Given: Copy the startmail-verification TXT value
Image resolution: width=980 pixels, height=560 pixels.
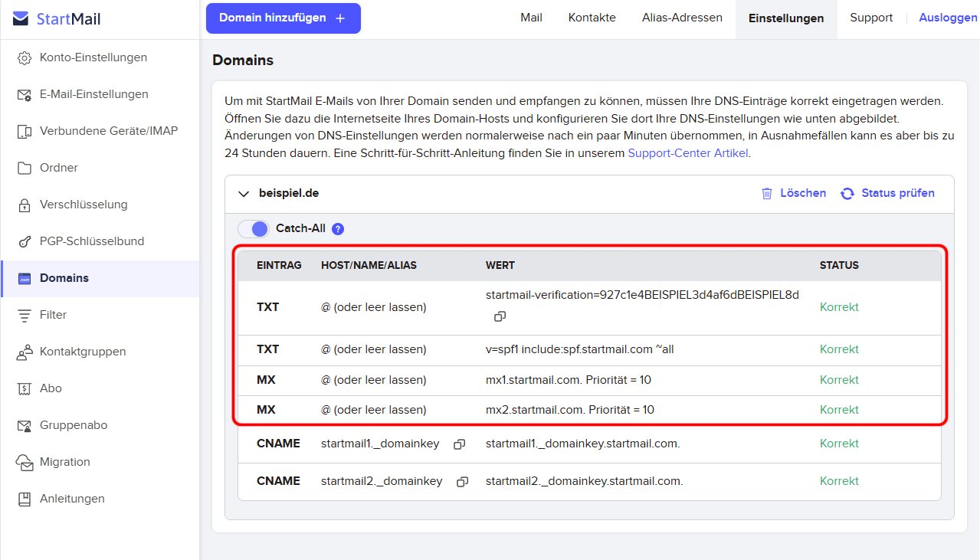Looking at the screenshot, I should click(x=500, y=316).
